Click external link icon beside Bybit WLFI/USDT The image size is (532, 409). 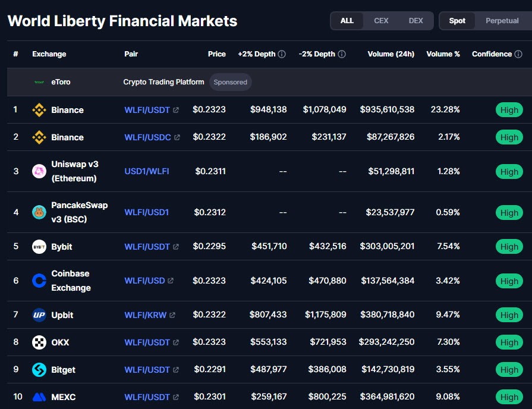tap(176, 247)
